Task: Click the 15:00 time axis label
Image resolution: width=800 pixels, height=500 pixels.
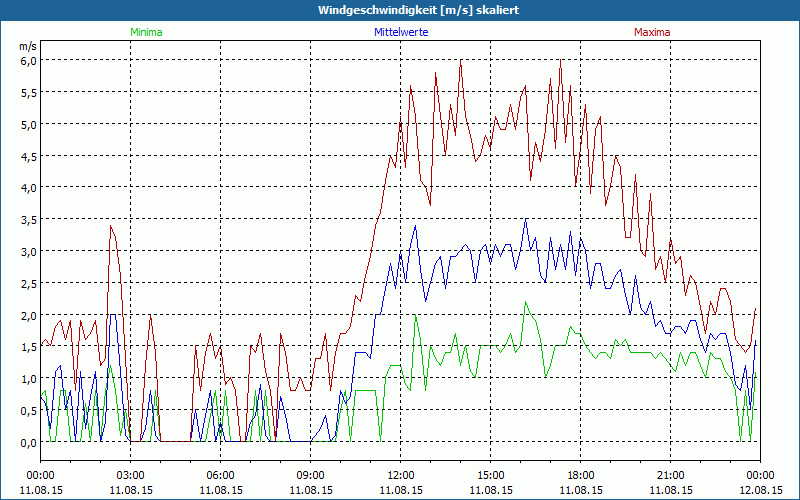Action: [x=490, y=476]
